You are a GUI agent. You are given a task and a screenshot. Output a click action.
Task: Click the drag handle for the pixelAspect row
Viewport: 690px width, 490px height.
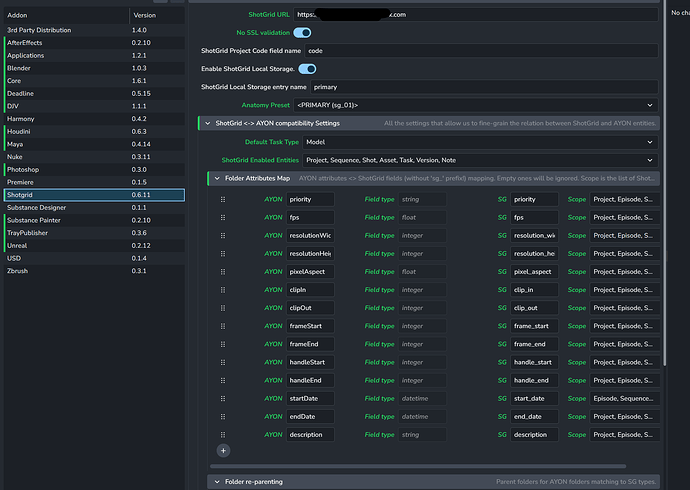point(223,272)
